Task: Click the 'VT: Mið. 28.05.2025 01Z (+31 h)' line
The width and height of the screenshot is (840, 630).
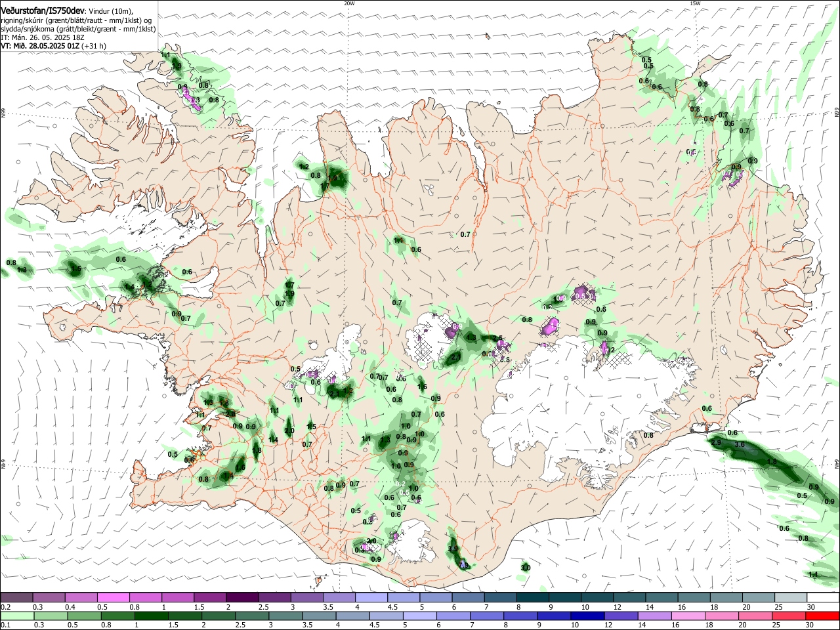Action: point(54,46)
